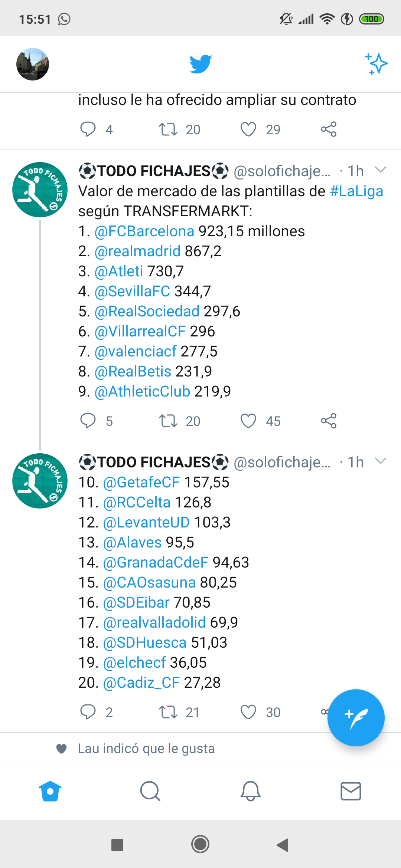Open the @FCBarcelona mention
This screenshot has height=868, width=401.
(x=144, y=231)
